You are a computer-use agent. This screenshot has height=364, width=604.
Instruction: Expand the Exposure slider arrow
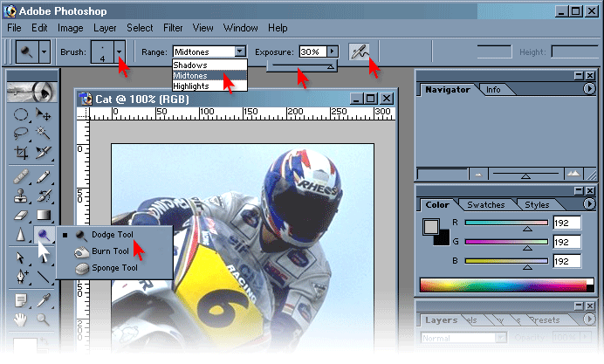(x=333, y=52)
